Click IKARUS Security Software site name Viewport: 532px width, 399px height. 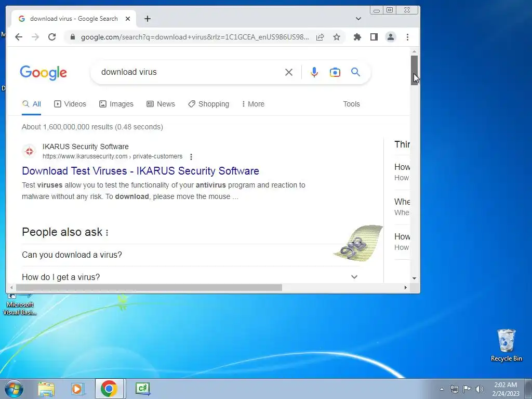coord(86,147)
